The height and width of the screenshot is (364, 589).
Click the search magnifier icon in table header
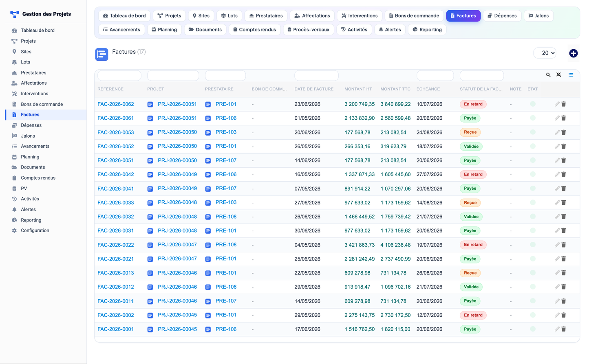click(548, 75)
